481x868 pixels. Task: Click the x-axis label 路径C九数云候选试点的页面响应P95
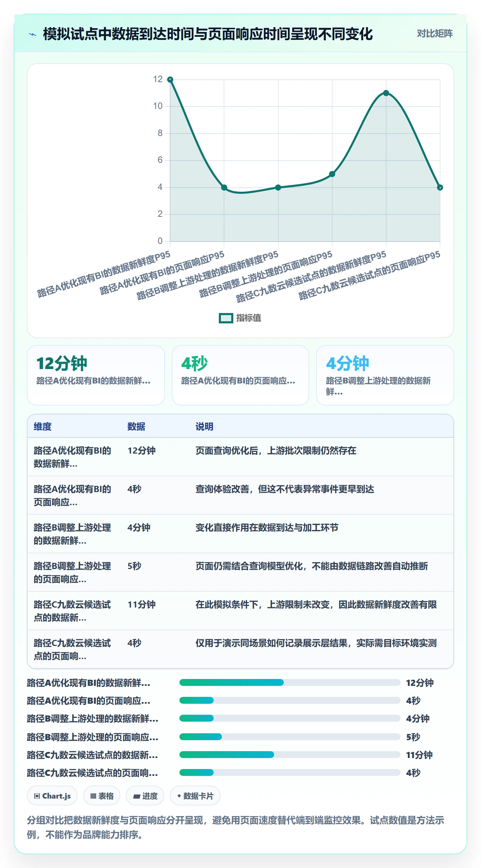[369, 276]
